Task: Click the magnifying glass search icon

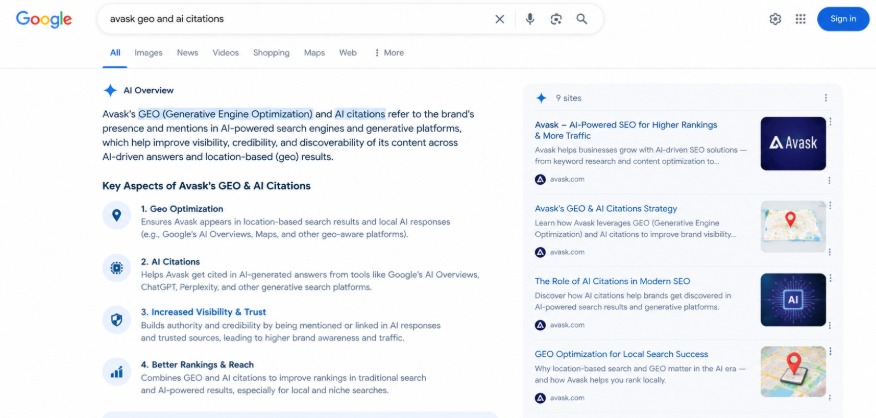Action: click(582, 19)
